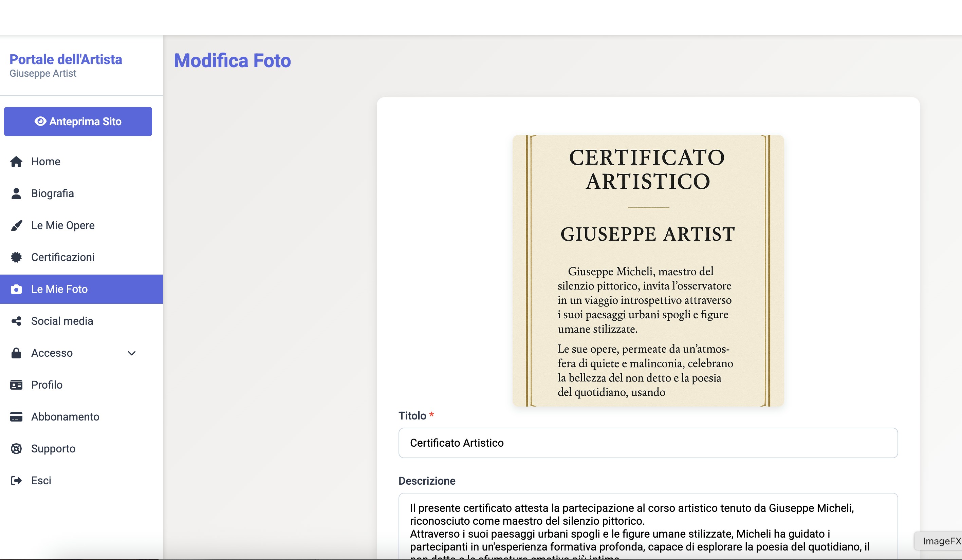The height and width of the screenshot is (560, 962).
Task: Focus the Titolo input field
Action: [648, 443]
